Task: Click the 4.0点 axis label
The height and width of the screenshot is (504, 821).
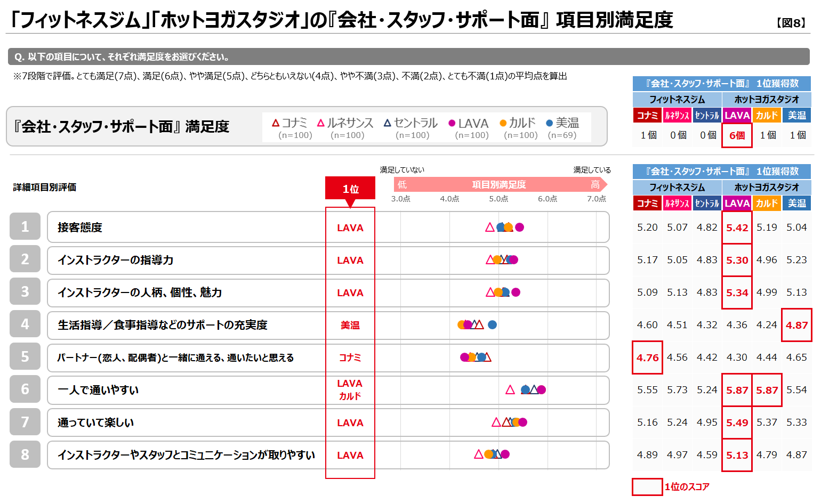Action: point(449,199)
